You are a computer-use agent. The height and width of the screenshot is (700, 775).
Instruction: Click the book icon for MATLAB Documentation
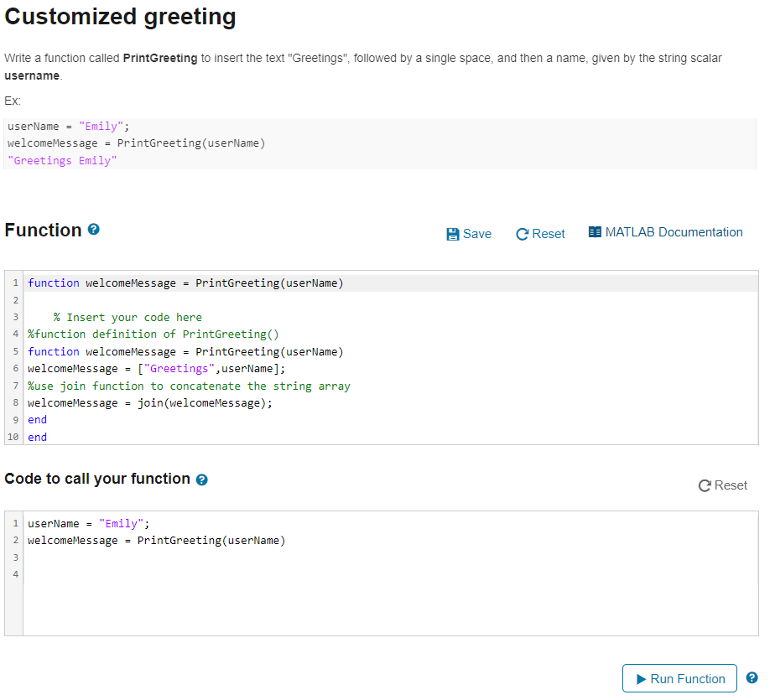click(x=595, y=232)
